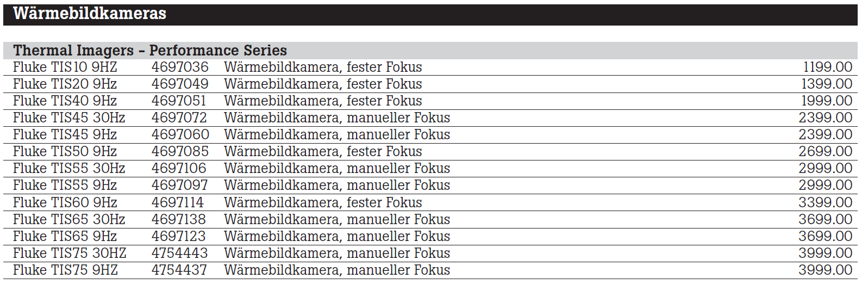Select the Thermal Imagers - Performance Series heading
This screenshot has height=284, width=868.
click(150, 51)
